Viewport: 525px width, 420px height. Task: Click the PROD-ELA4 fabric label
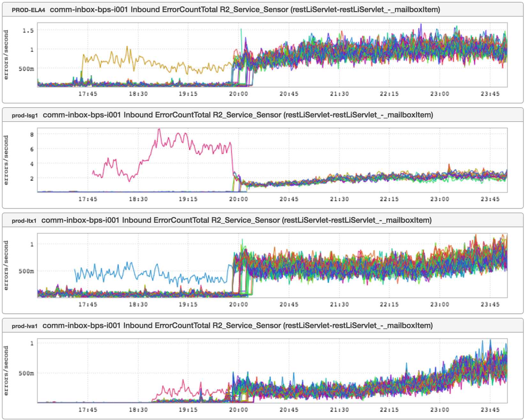[x=28, y=10]
